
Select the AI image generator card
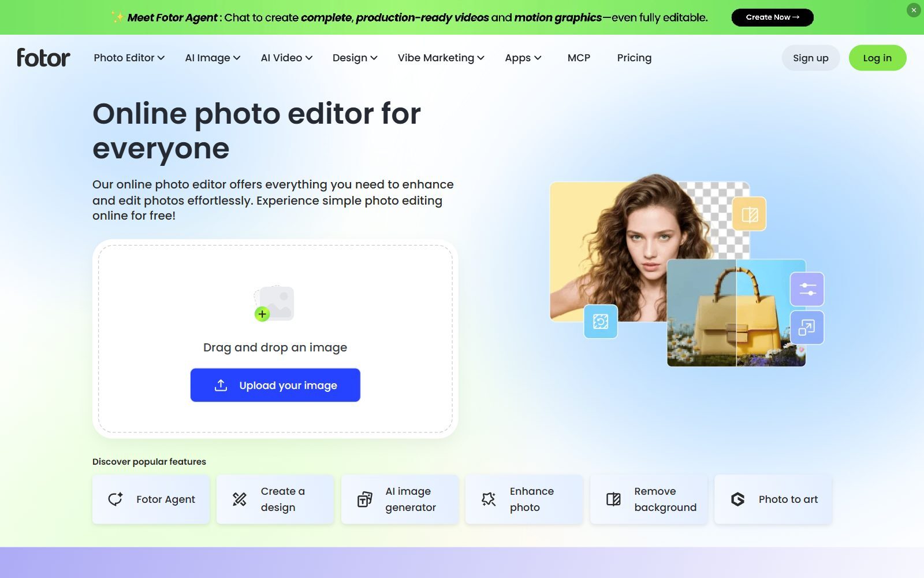[400, 499]
